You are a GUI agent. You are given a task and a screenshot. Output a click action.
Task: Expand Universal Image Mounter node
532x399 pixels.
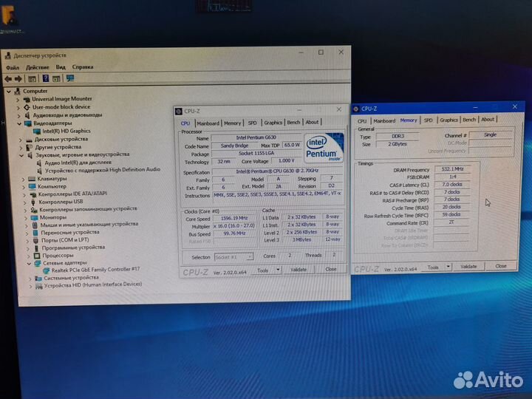pos(18,100)
